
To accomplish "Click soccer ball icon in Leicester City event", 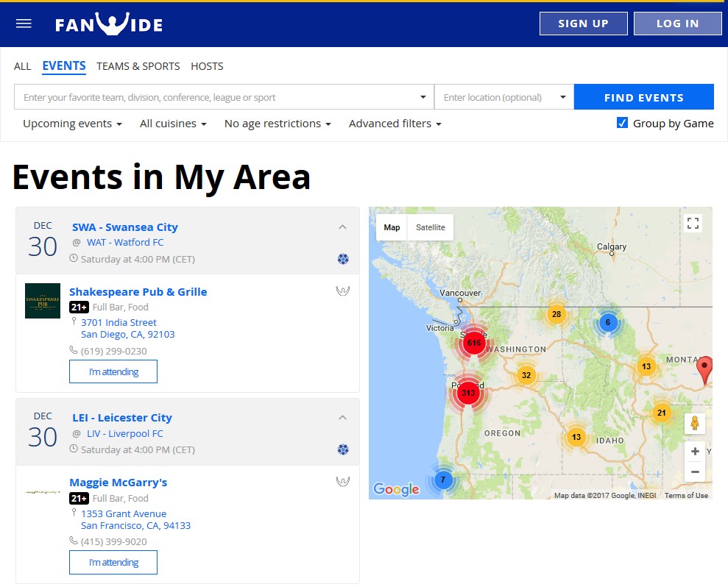I will tap(343, 449).
